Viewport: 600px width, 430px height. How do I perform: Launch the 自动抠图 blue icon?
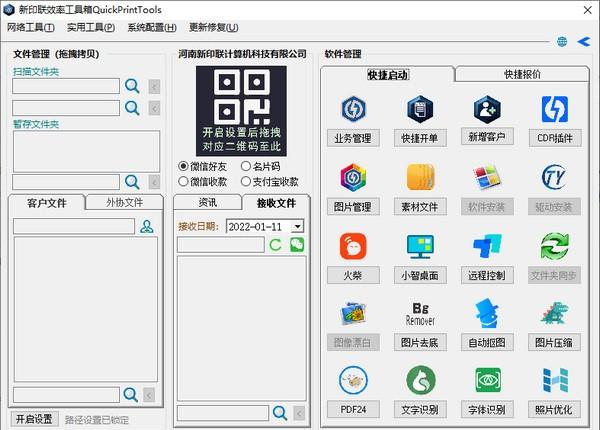point(487,313)
